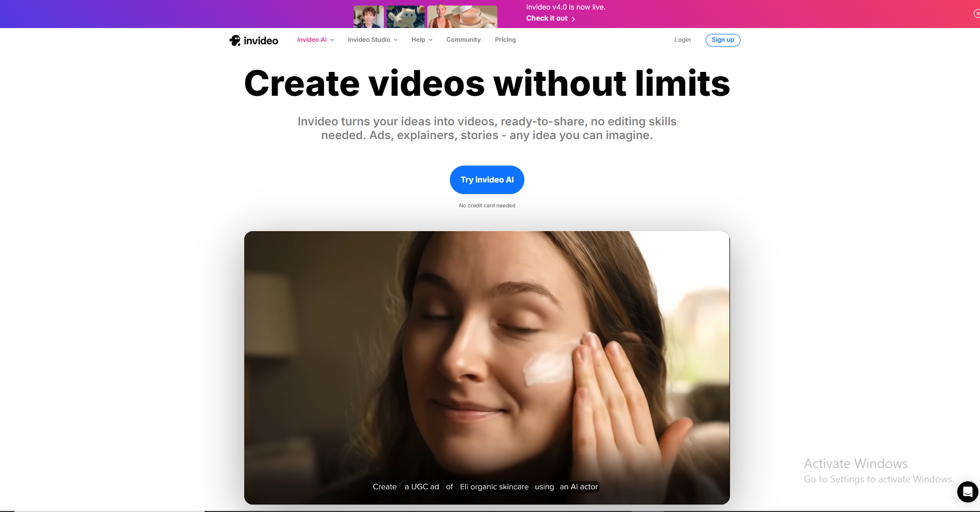Viewport: 980px width, 512px height.
Task: Select the first banner thumbnail of a man
Action: [x=368, y=16]
